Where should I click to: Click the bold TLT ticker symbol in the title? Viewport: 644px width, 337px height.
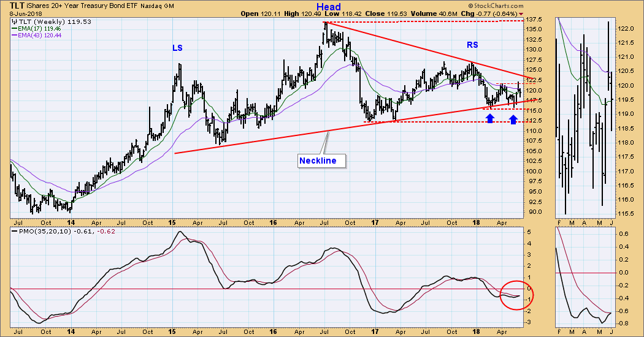pyautogui.click(x=17, y=6)
